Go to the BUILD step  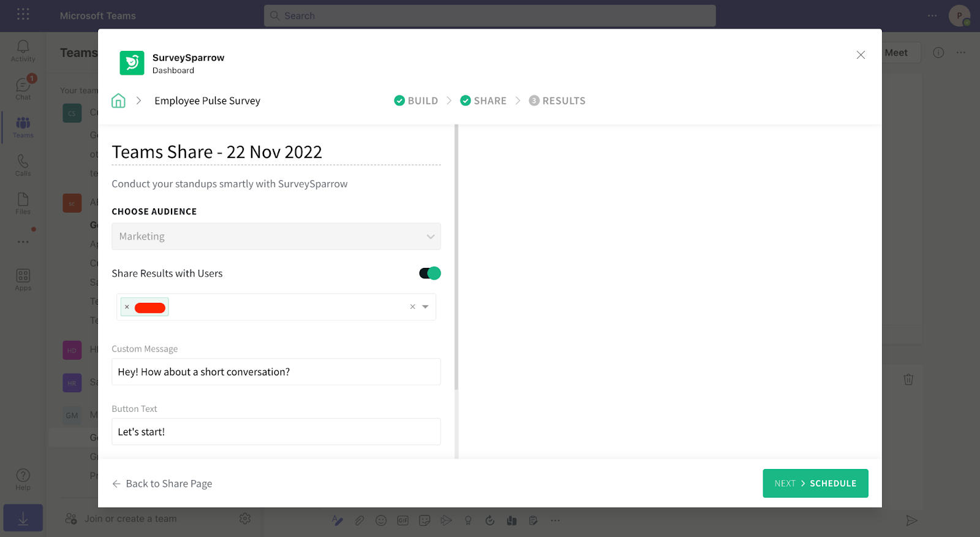point(417,101)
